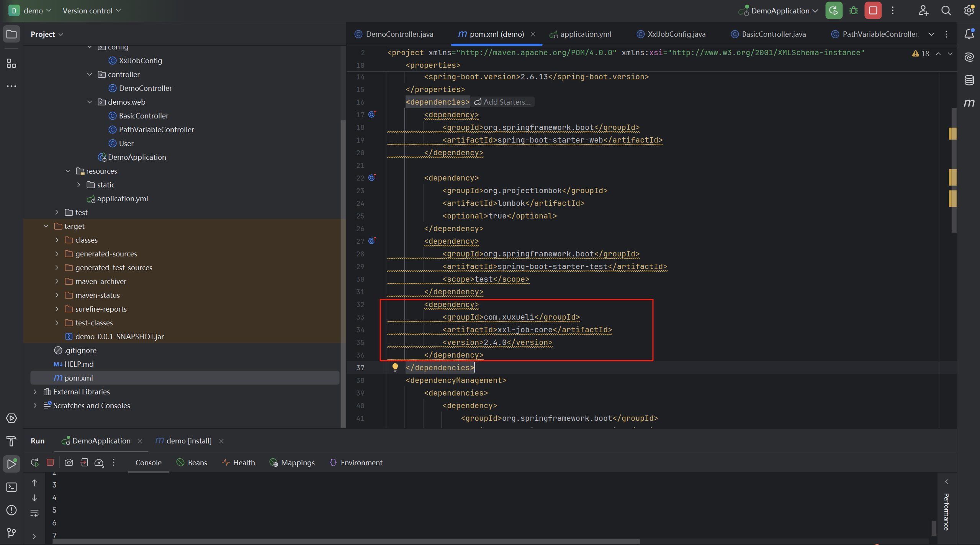Rerun DemoApplication with the green rerun button
This screenshot has height=545, width=980.
pos(834,11)
